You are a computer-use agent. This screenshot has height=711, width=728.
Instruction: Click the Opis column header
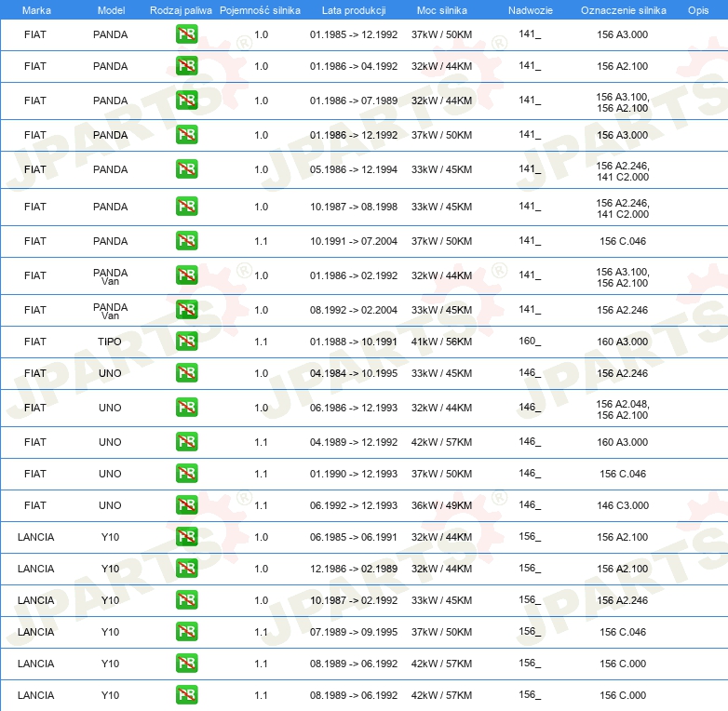click(698, 10)
